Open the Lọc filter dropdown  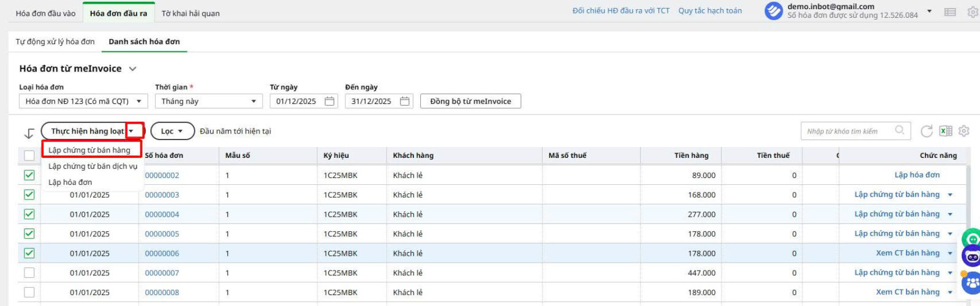172,131
